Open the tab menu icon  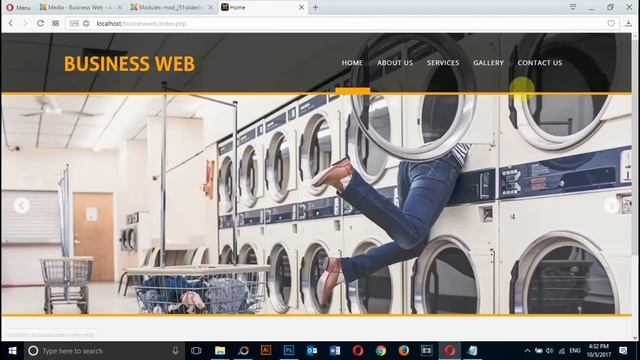point(573,7)
